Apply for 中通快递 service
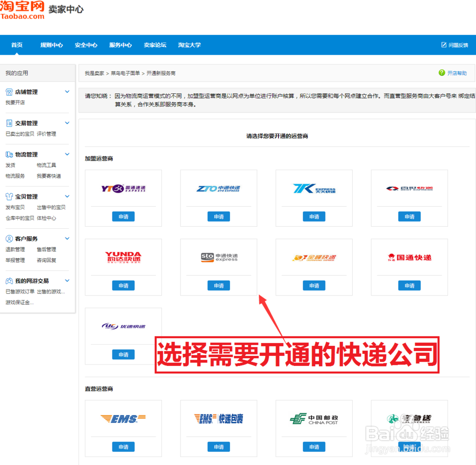Viewport: 476px width, 465px height. click(218, 216)
